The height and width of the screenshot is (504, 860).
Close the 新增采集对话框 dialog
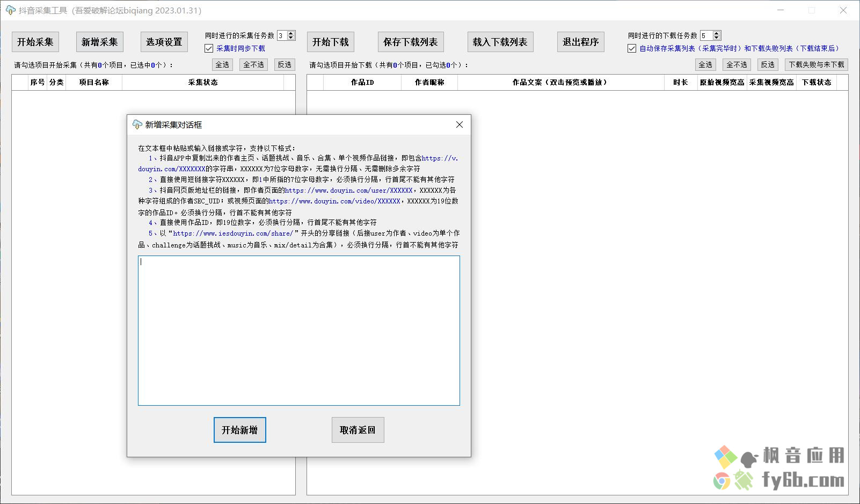click(x=460, y=125)
